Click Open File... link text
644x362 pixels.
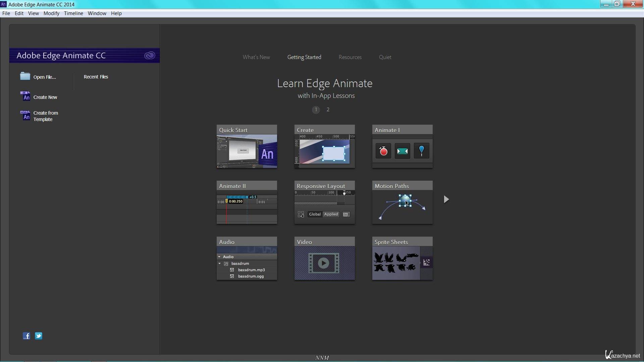[45, 77]
